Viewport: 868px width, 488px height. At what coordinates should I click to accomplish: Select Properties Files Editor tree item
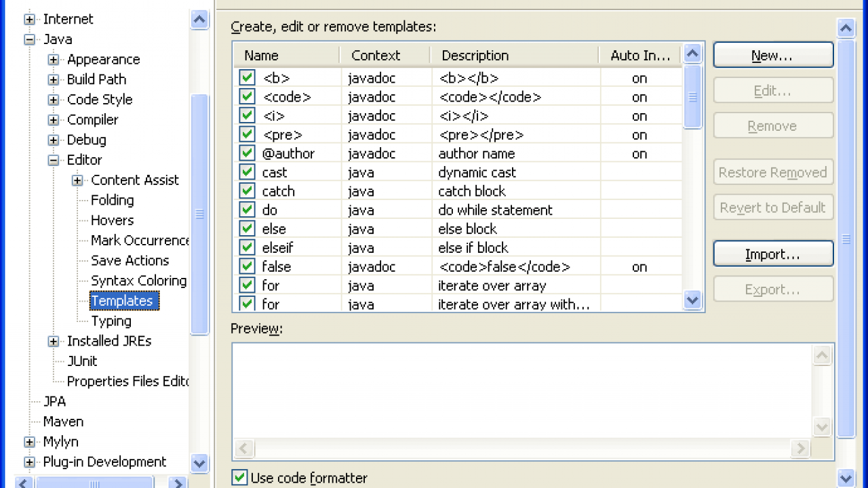(x=128, y=382)
